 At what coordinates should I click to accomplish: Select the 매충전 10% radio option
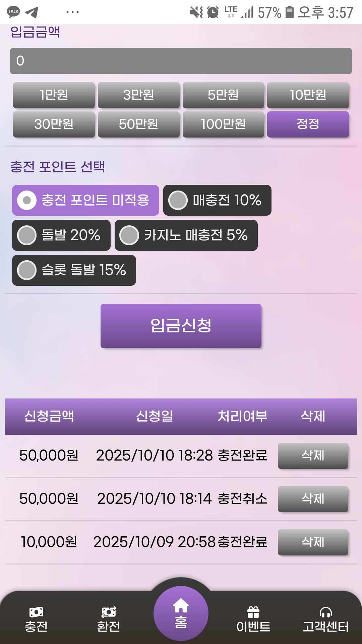[178, 200]
